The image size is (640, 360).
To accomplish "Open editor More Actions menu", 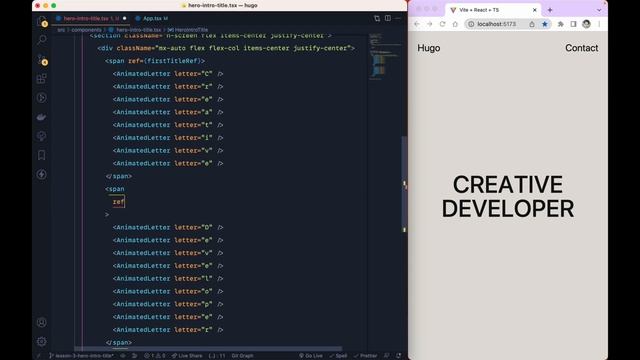I will click(x=398, y=18).
